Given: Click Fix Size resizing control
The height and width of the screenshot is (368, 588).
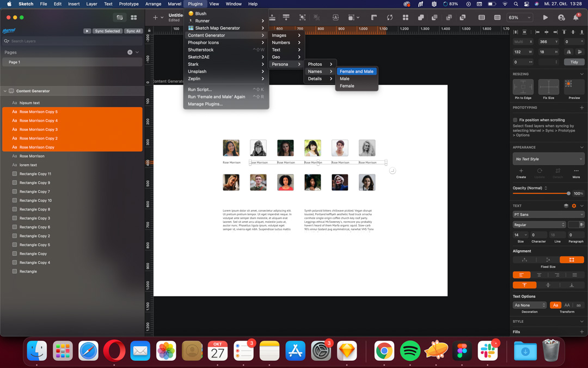Looking at the screenshot, I should click(x=548, y=87).
